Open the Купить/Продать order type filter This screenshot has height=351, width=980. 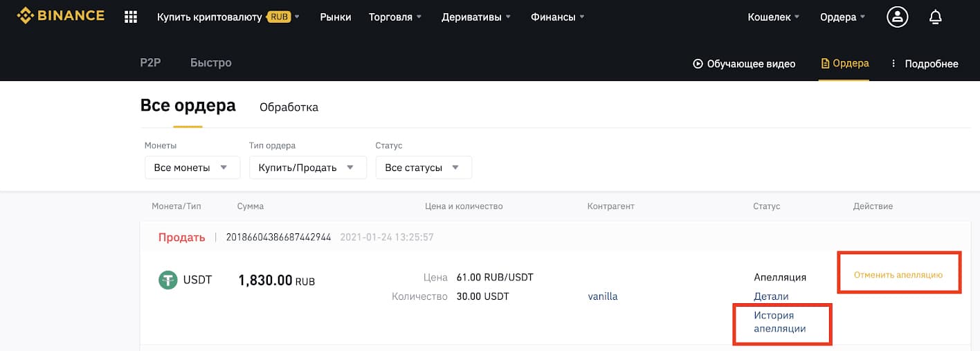[308, 168]
